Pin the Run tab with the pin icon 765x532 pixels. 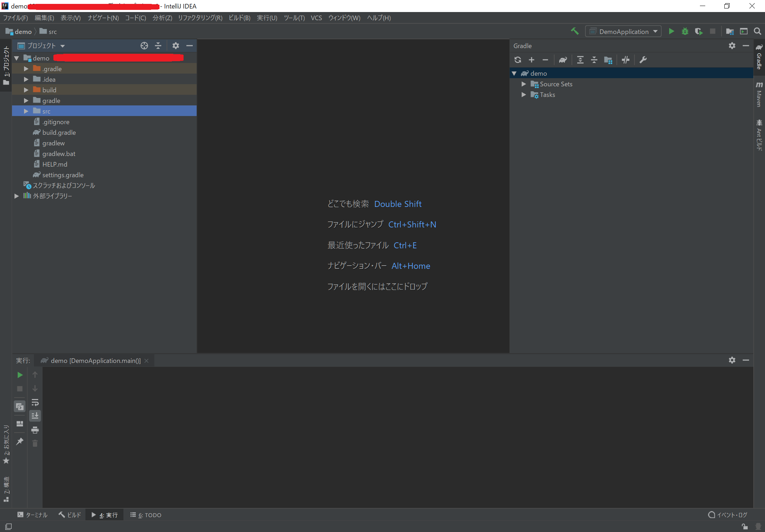pos(20,441)
